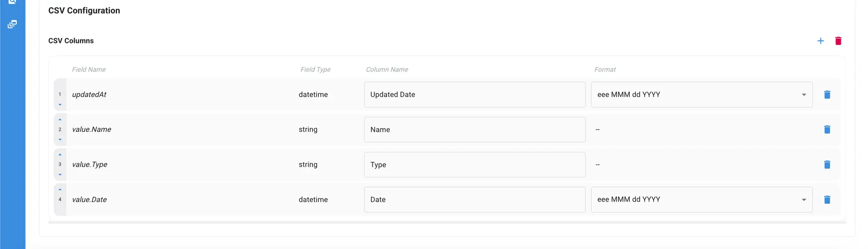Click the CSV Configuration heading

(84, 10)
